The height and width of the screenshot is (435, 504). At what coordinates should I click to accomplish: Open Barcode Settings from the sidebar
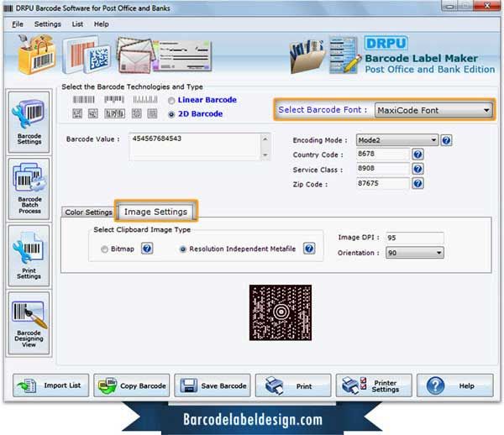pyautogui.click(x=29, y=122)
